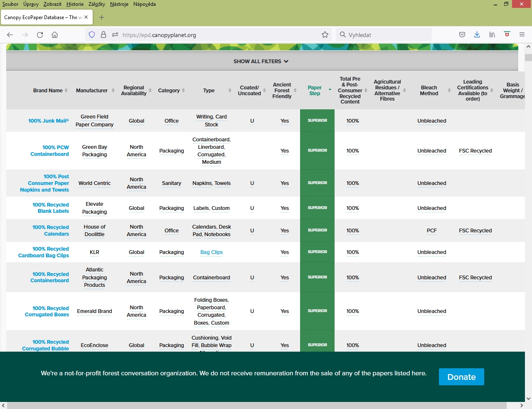Select the Canopy EcoPaper Database tab
This screenshot has height=409, width=532.
point(47,17)
